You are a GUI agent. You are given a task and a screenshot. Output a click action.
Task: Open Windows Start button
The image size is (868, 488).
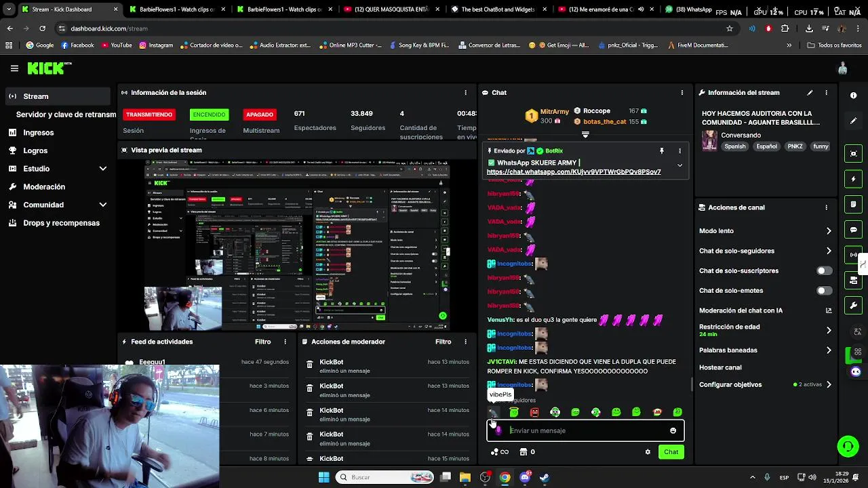(x=323, y=477)
